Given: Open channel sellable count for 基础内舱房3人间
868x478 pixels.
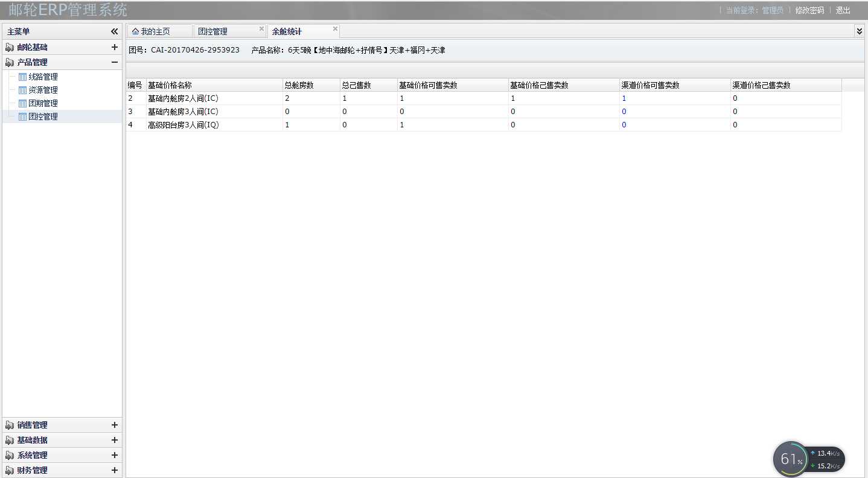Looking at the screenshot, I should tap(624, 111).
